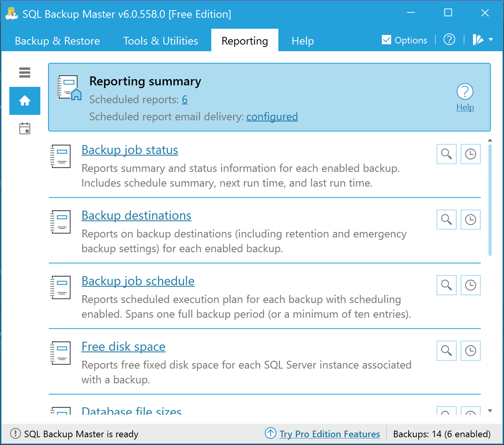Expand the theme dropdown arrow
The height and width of the screenshot is (445, 504).
coord(491,40)
